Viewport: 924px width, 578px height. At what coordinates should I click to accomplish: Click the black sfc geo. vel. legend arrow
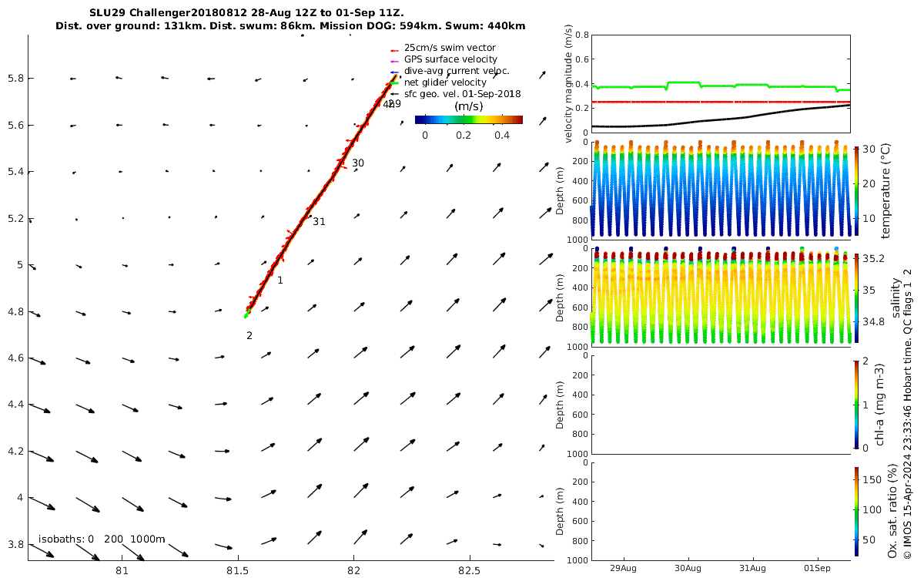click(x=393, y=95)
